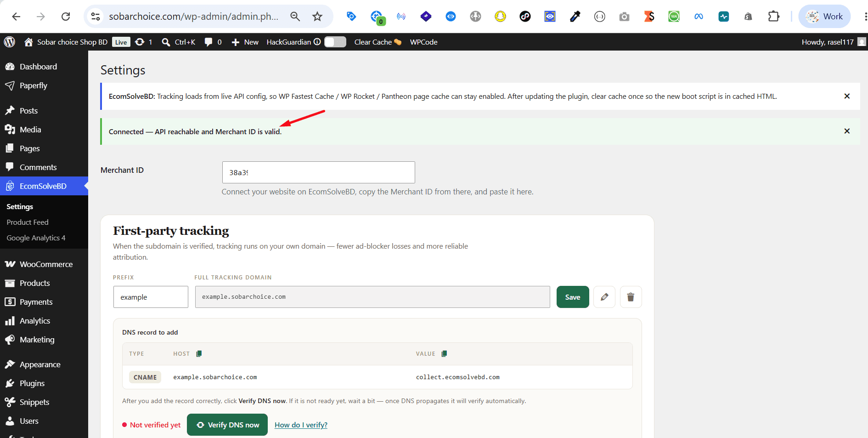Open Sobar choice Shop BD site menu
Image resolution: width=868 pixels, height=438 pixels.
point(66,42)
